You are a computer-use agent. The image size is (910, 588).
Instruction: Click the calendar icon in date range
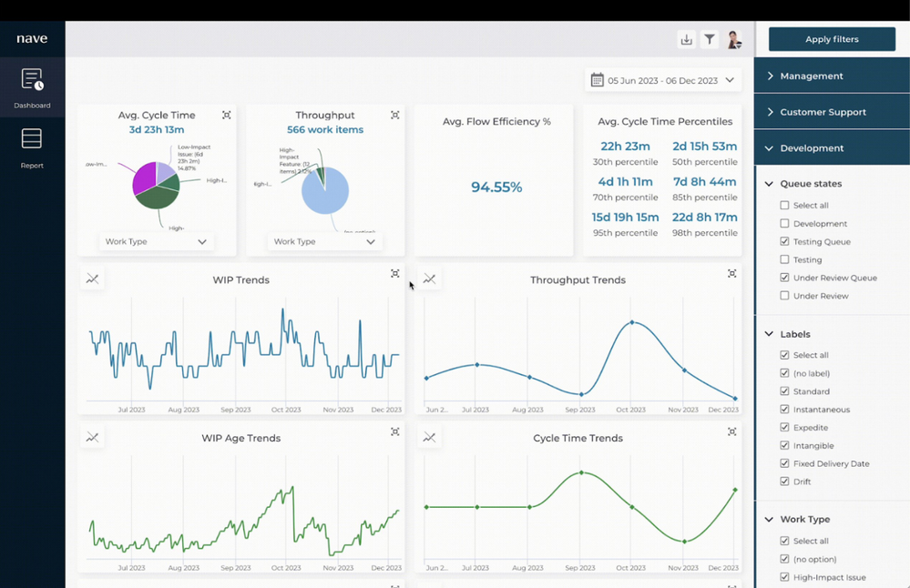coord(598,80)
